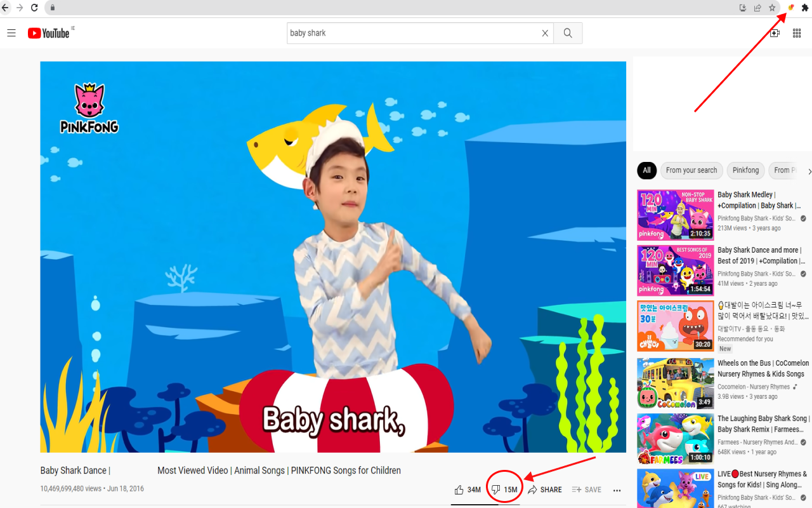Click the Baby Shark video player
This screenshot has width=812, height=508.
[333, 257]
